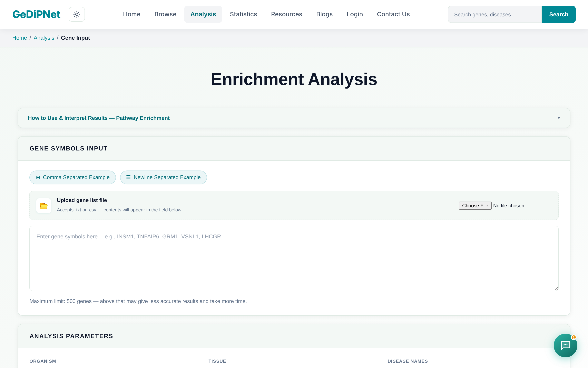
Task: Select the Analysis nav item
Action: tap(203, 14)
